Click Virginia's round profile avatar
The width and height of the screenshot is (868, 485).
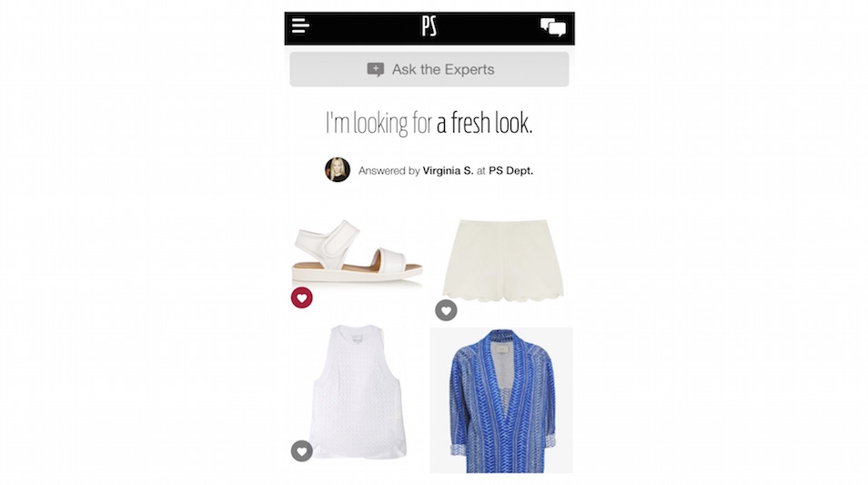[x=338, y=170]
